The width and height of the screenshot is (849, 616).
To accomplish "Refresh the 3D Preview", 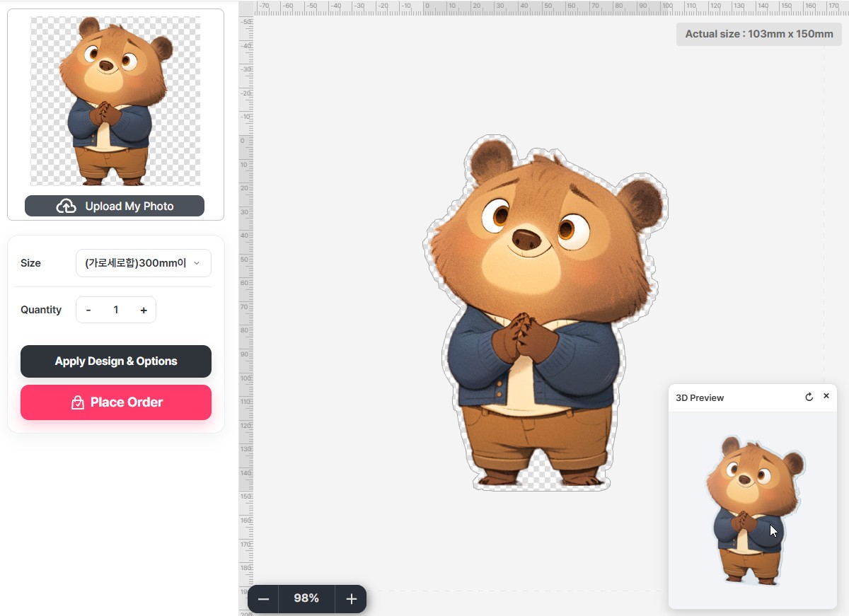I will click(x=809, y=397).
